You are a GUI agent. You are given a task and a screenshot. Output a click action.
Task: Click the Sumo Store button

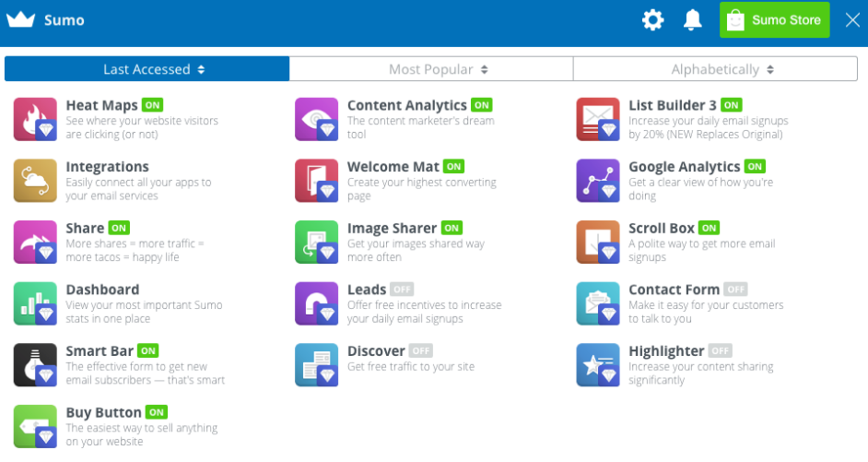tap(774, 20)
